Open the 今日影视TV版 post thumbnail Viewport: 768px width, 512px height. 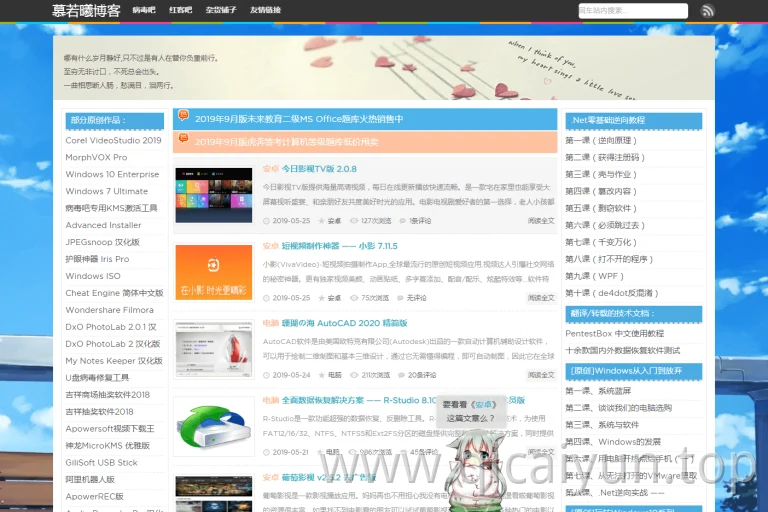pyautogui.click(x=214, y=195)
